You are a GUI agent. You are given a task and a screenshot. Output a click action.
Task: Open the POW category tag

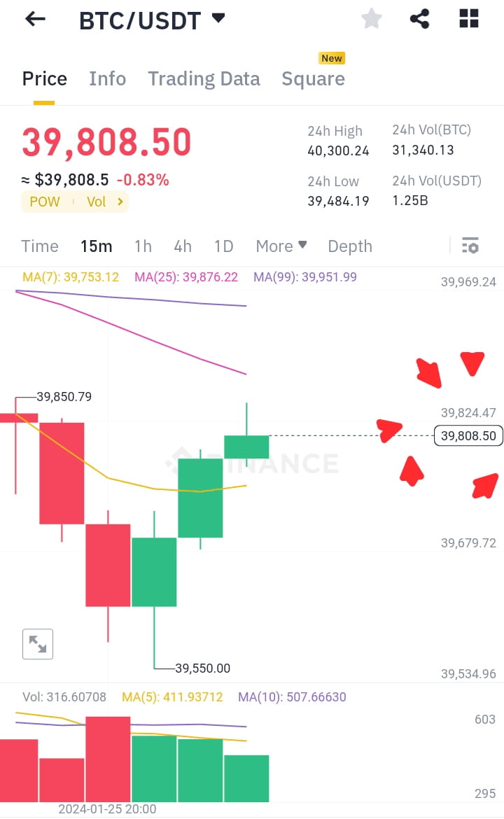point(44,202)
